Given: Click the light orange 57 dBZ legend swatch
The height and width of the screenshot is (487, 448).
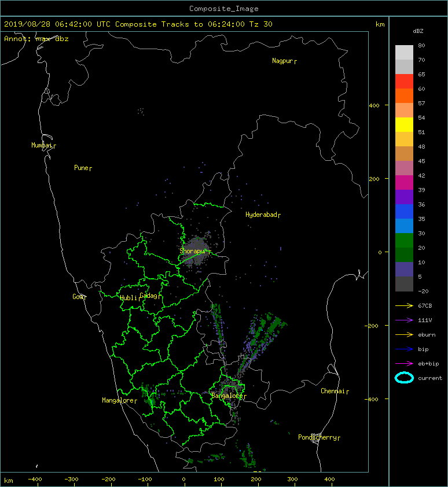Looking at the screenshot, I should (404, 110).
